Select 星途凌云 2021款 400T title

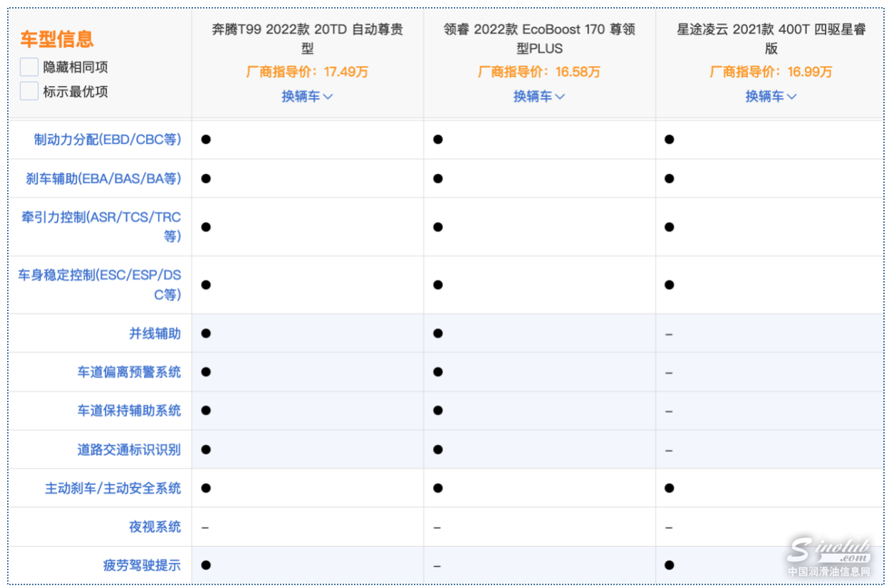coord(771,39)
